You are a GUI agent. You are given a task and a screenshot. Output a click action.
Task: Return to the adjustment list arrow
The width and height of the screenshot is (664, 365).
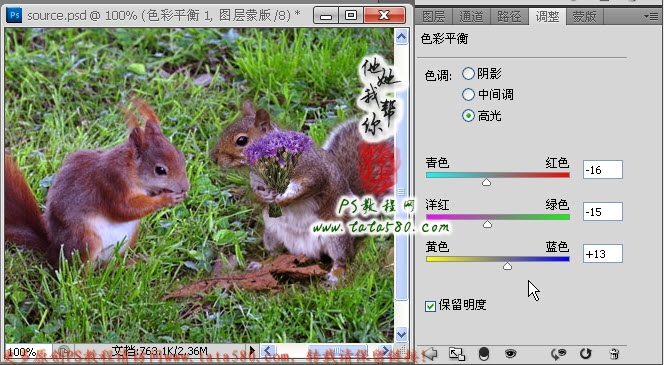click(x=431, y=353)
